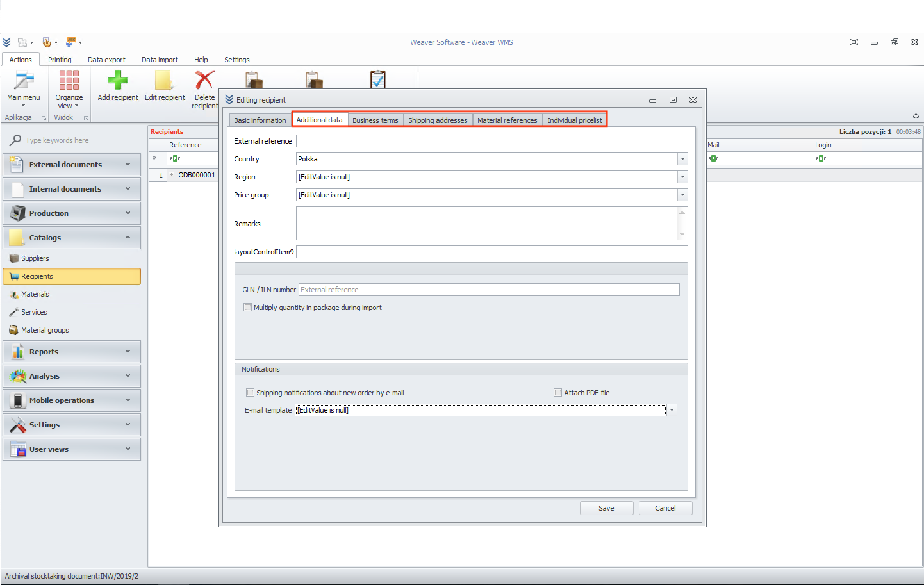Open the Analysis group in the sidebar
The height and width of the screenshot is (585, 924).
click(x=72, y=376)
